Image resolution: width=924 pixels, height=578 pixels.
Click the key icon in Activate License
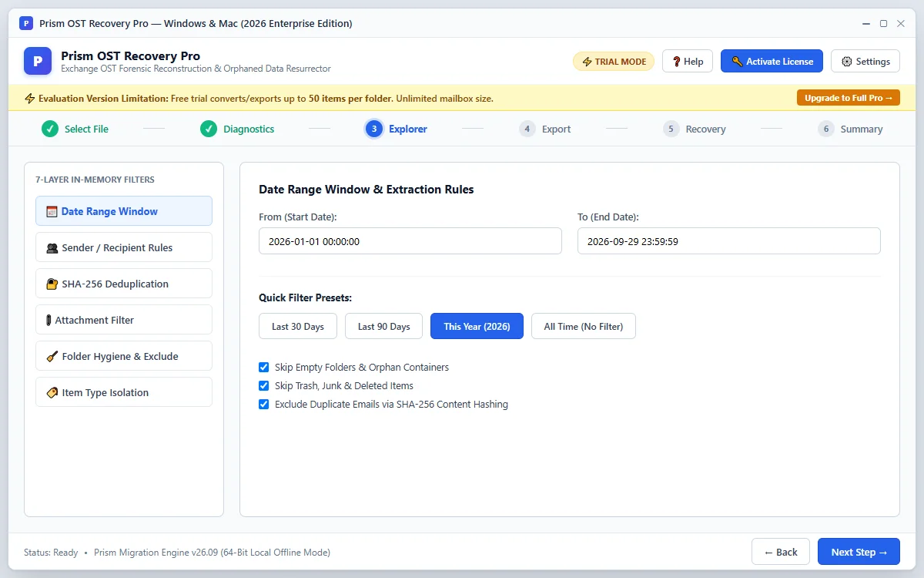pos(737,62)
